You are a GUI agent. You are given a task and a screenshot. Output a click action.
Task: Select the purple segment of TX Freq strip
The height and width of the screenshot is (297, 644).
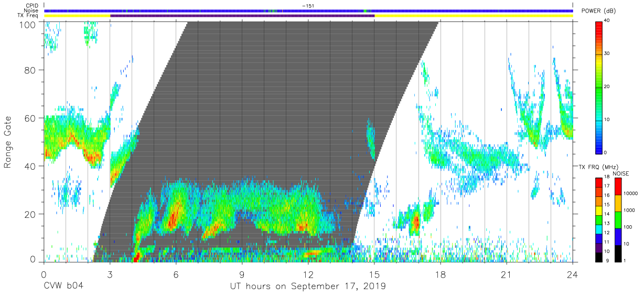(x=242, y=16)
